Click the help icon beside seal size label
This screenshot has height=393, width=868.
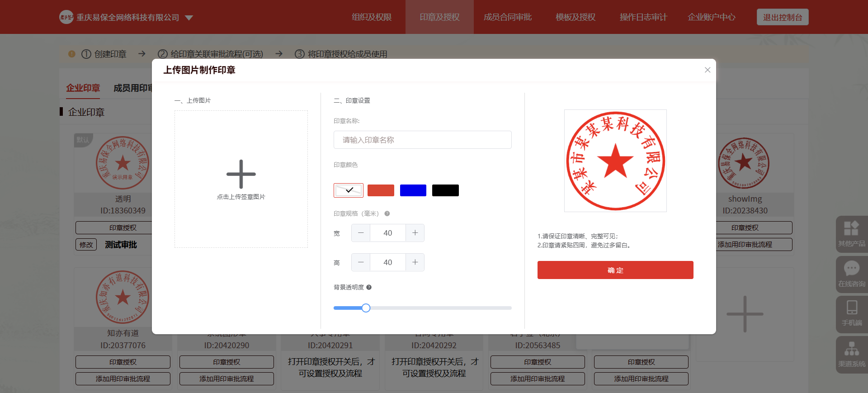[387, 213]
